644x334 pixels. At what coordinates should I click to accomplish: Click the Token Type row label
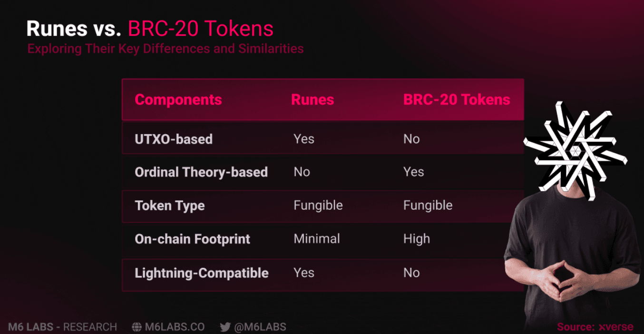170,206
